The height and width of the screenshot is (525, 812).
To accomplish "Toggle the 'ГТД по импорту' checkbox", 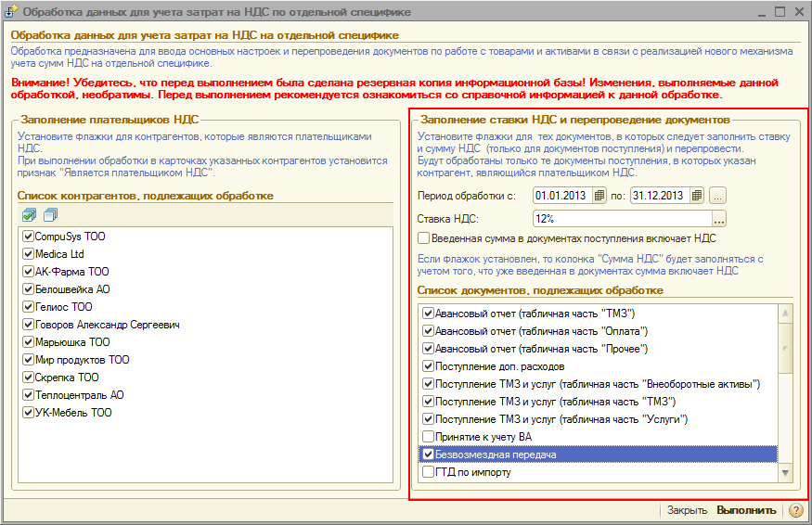I will [428, 472].
